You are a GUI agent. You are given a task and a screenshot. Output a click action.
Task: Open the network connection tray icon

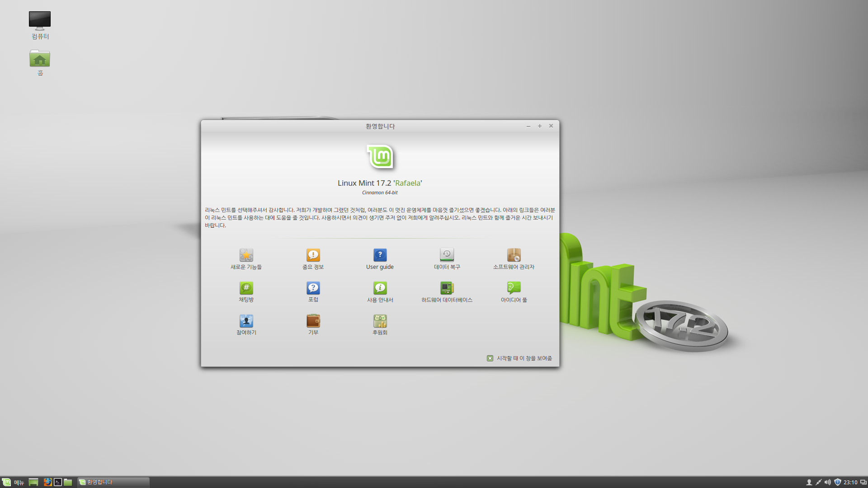coord(818,482)
